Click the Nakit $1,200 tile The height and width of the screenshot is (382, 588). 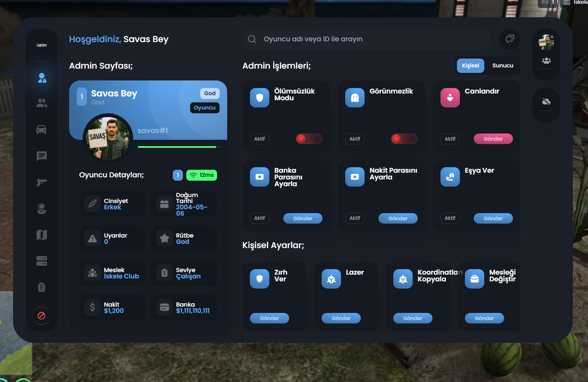click(112, 308)
